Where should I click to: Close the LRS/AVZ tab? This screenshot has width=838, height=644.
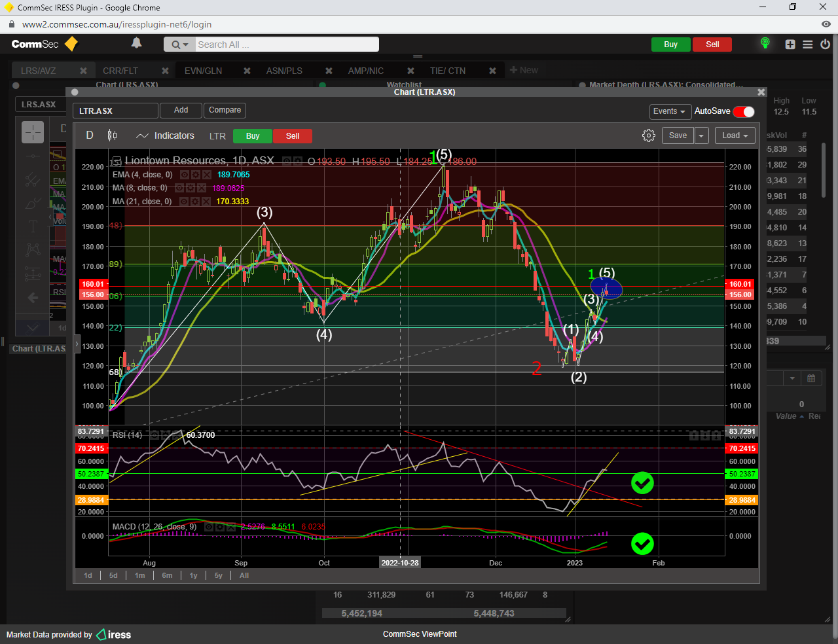click(83, 71)
